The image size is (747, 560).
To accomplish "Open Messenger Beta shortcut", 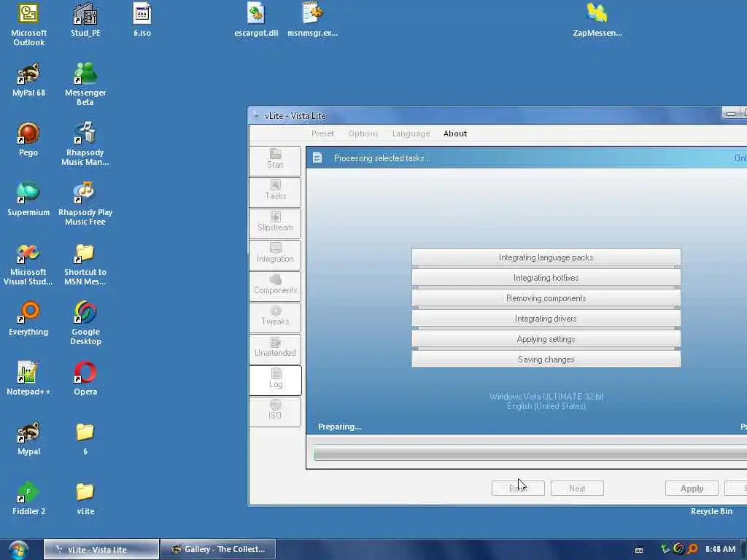I will (x=85, y=84).
